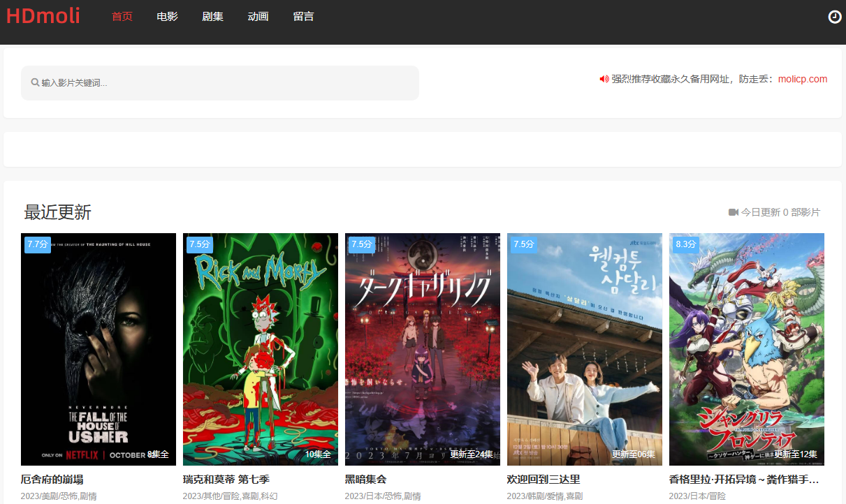Open the Welcome to Samdalri poster
Viewport: 846px width, 504px height.
pos(585,349)
